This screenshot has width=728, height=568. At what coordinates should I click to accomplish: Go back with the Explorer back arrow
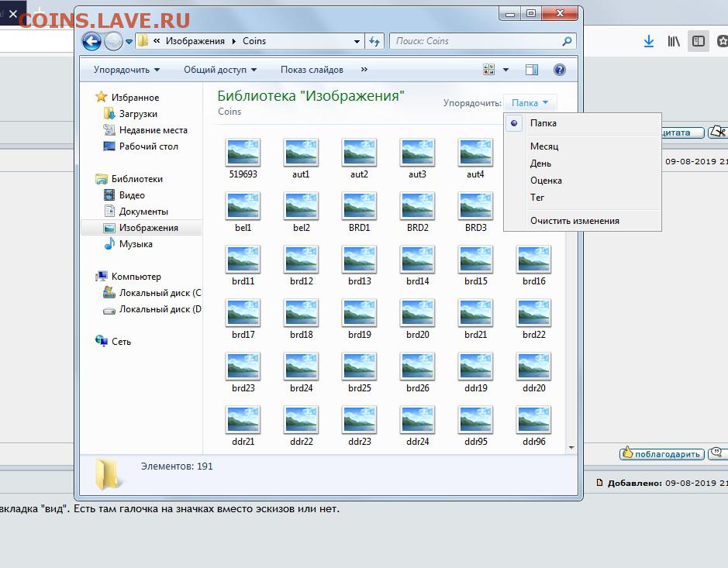pyautogui.click(x=91, y=41)
